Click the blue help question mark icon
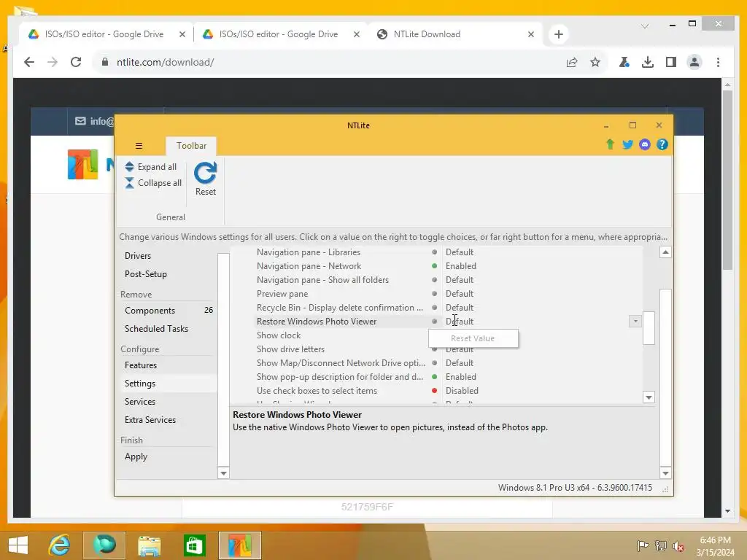Image resolution: width=747 pixels, height=560 pixels. 662,144
